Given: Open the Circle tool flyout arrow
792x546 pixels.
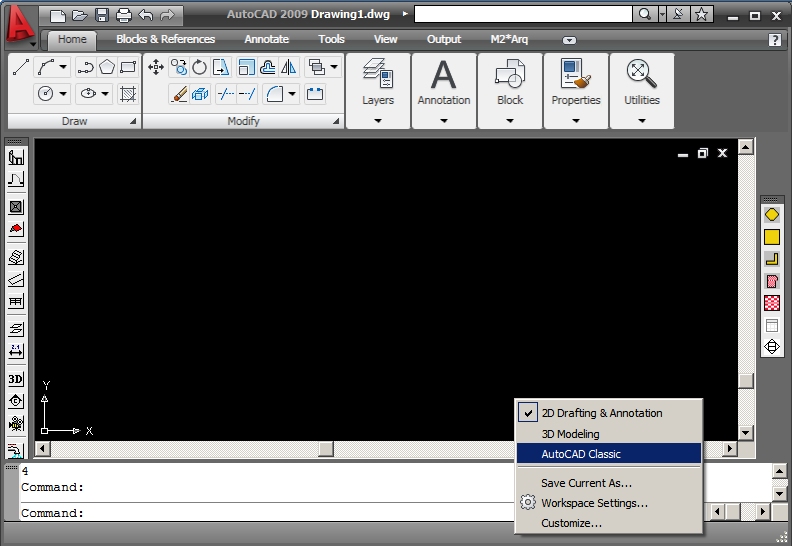Looking at the screenshot, I should pyautogui.click(x=64, y=94).
